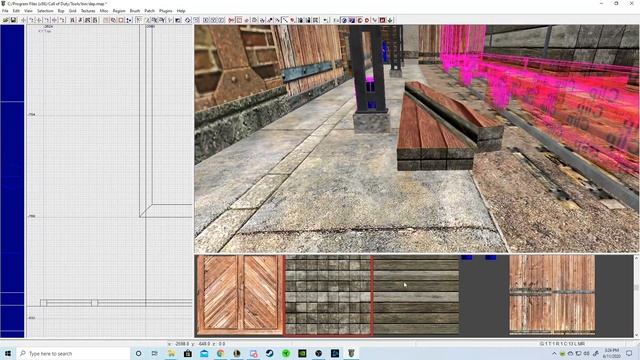Viewport: 640px width, 360px height.
Task: Select the vertical wood plank texture
Action: [x=552, y=295]
